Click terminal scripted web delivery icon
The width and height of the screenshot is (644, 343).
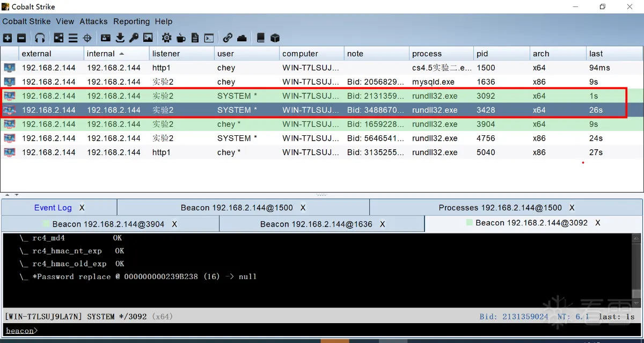coord(209,38)
